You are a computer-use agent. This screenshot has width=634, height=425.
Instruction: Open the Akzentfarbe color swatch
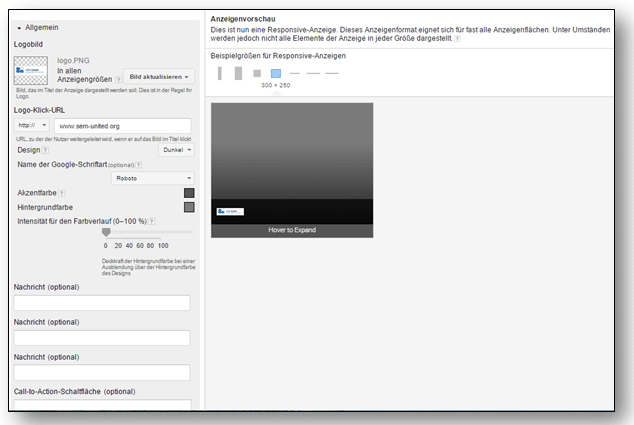(189, 193)
